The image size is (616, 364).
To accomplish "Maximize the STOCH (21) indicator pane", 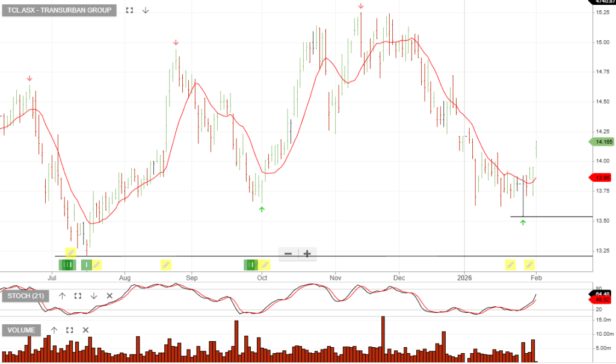I will click(x=78, y=295).
